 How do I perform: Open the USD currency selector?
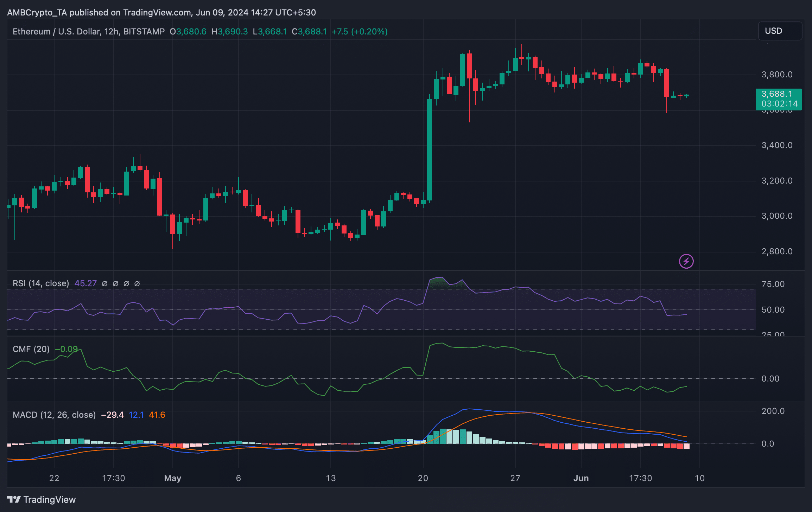[780, 31]
